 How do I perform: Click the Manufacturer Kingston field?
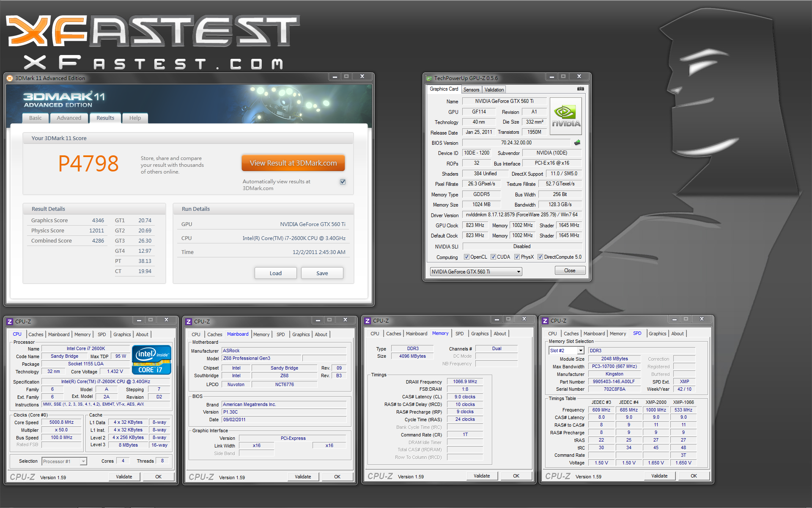614,374
